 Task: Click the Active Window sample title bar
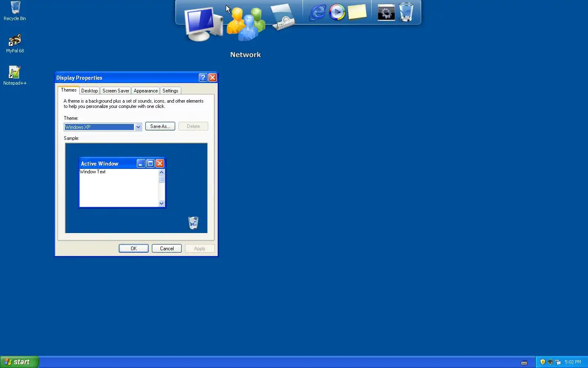122,164
